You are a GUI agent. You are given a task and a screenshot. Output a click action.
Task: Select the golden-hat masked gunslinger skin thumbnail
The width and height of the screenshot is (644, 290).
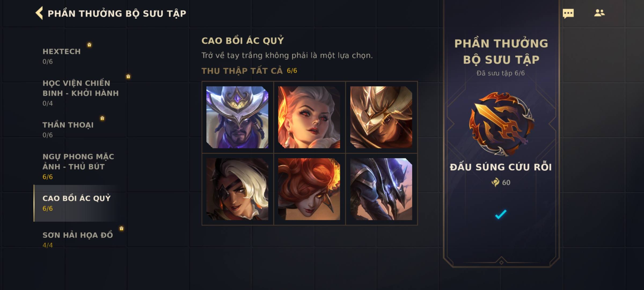point(381,117)
